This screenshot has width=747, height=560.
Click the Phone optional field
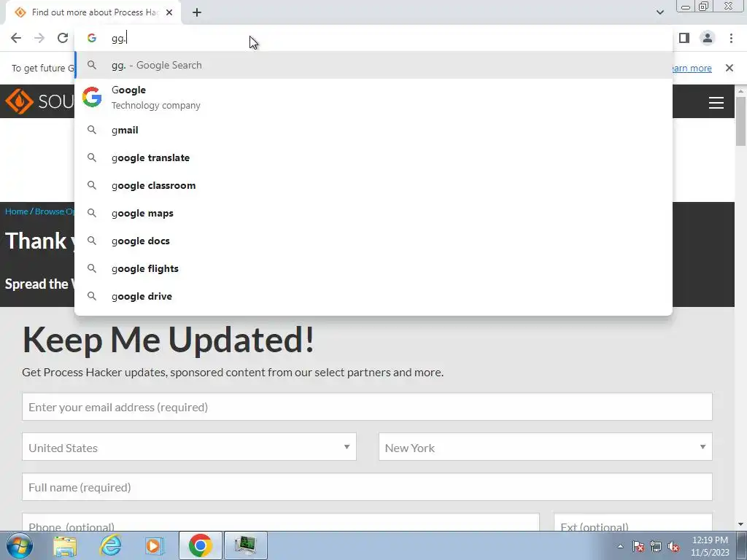coord(281,522)
